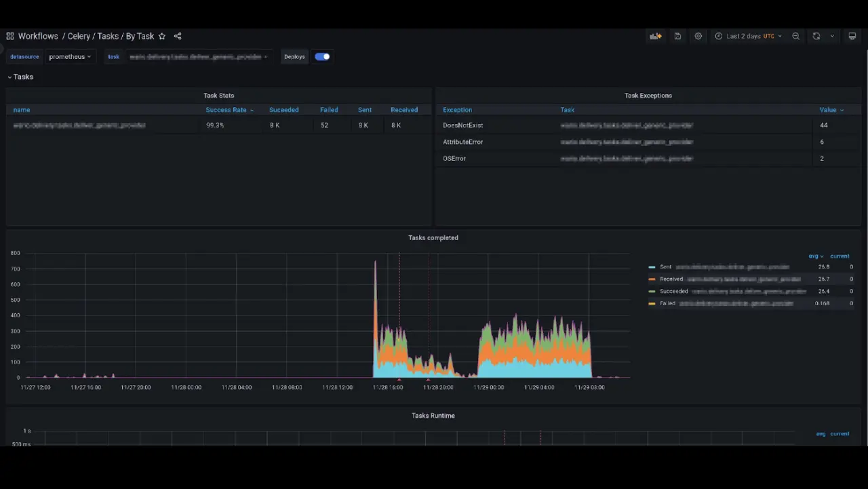Viewport: 868px width, 489px height.
Task: Open the dashboards grid icon
Action: (x=10, y=37)
